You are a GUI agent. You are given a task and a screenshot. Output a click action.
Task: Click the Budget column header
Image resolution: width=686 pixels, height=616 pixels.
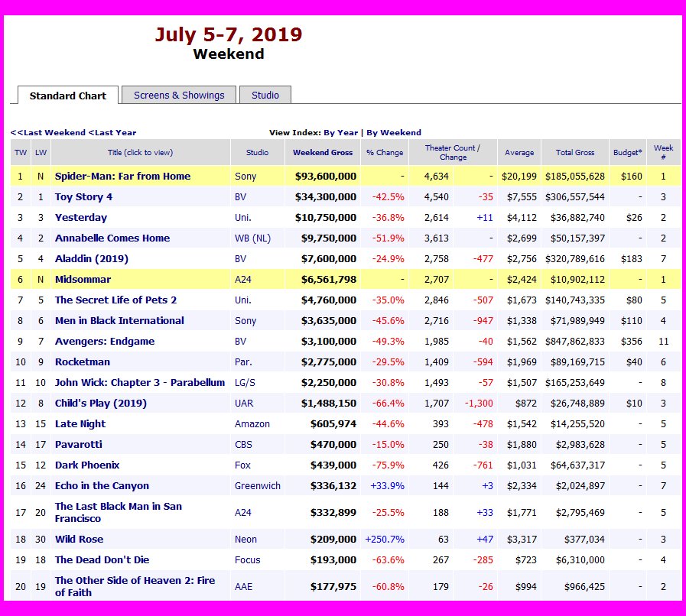[627, 153]
